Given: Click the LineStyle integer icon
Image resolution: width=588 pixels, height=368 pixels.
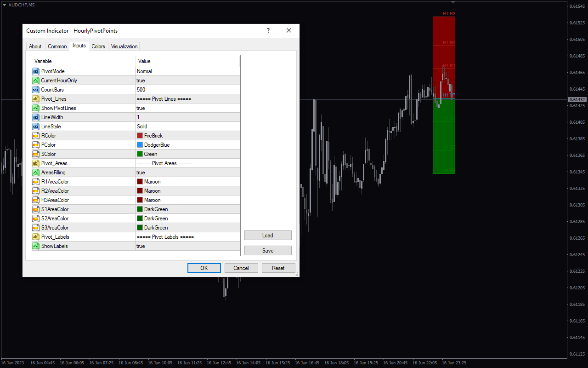Looking at the screenshot, I should pyautogui.click(x=35, y=126).
